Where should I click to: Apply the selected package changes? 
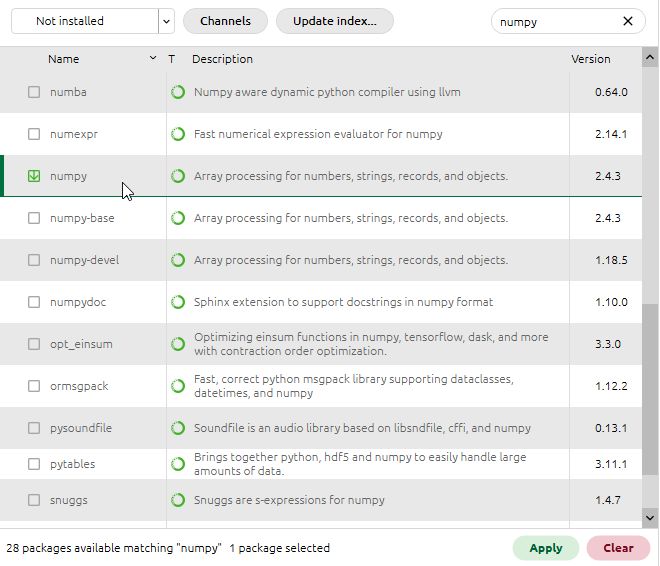pyautogui.click(x=546, y=548)
